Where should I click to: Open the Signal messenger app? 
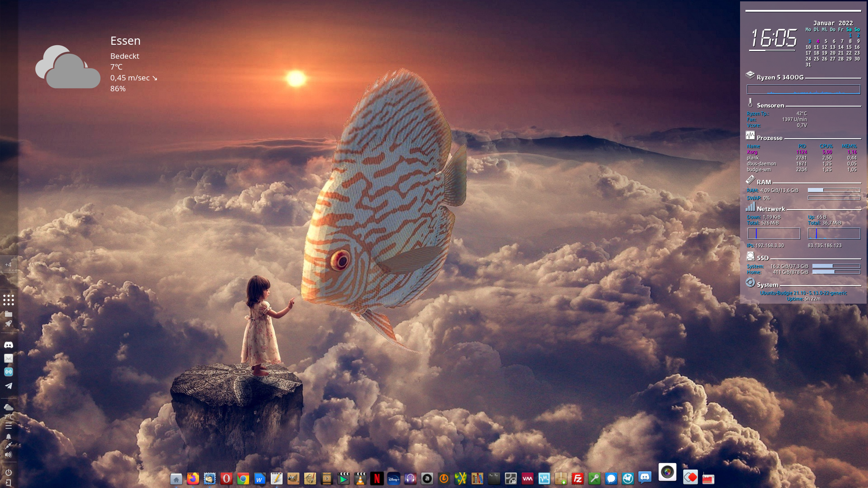pyautogui.click(x=611, y=479)
